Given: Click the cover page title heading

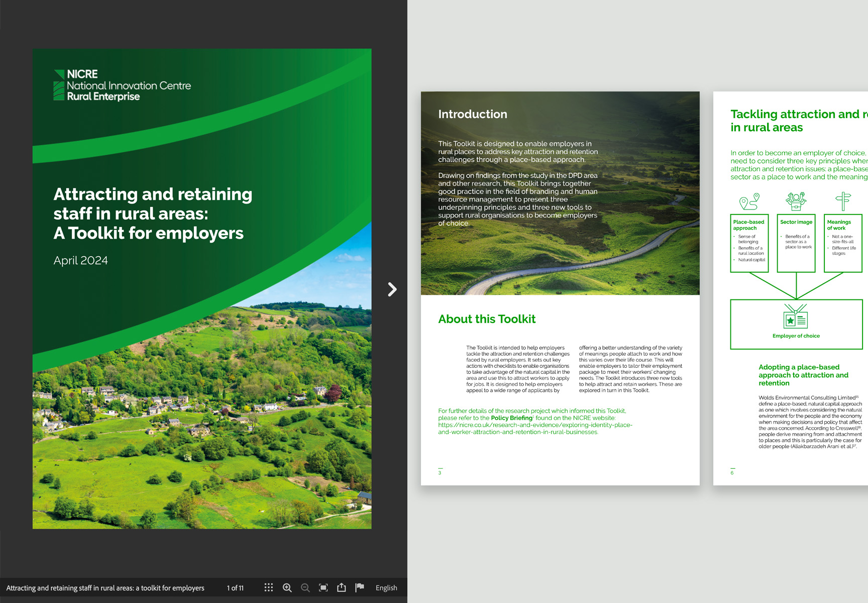Looking at the screenshot, I should point(153,214).
